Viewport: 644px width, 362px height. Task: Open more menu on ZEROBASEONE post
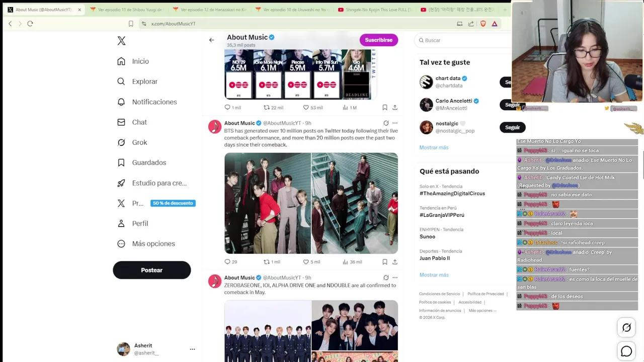tap(395, 277)
